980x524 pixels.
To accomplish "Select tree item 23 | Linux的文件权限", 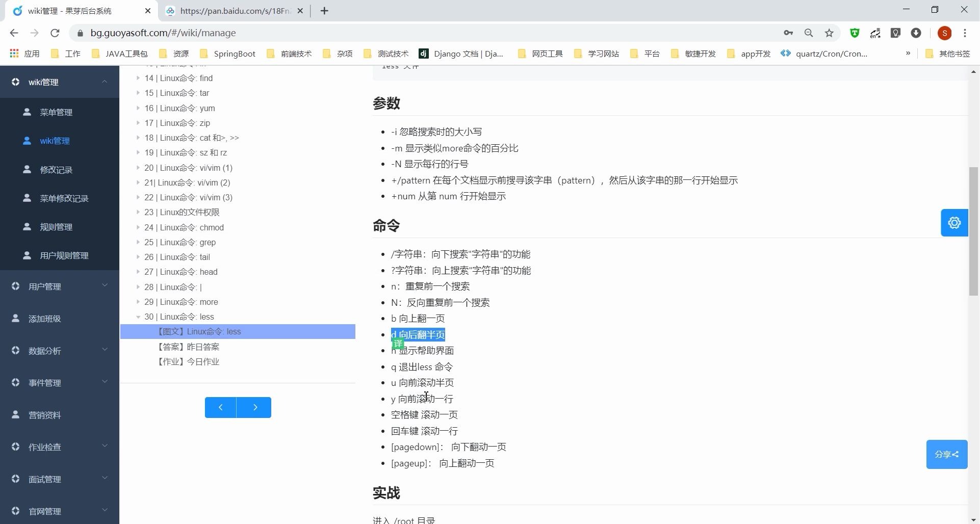I will click(182, 212).
